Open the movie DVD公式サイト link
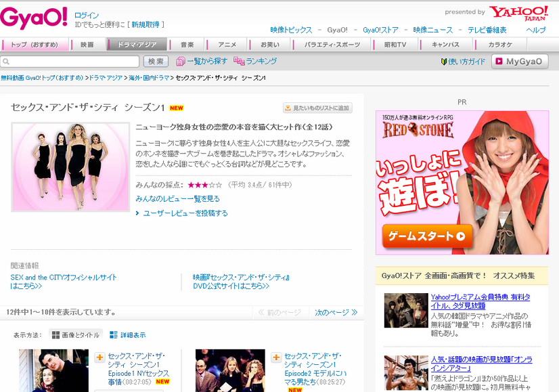 [241, 282]
